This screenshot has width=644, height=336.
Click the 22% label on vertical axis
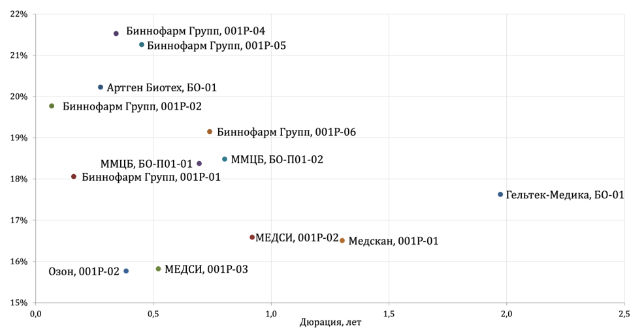pyautogui.click(x=19, y=14)
